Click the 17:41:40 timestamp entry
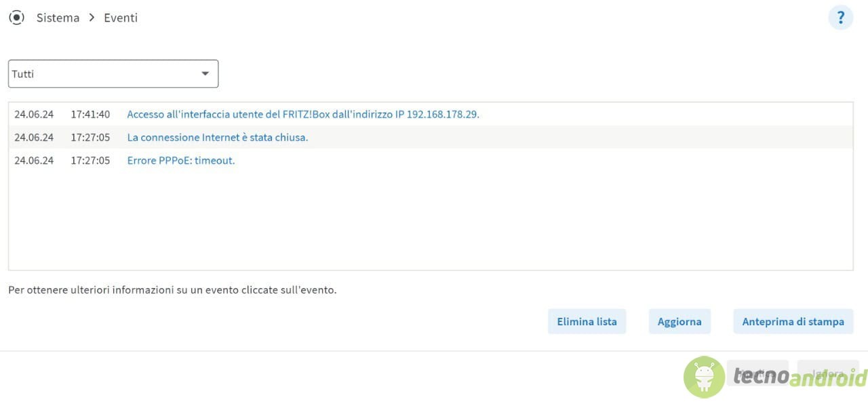The width and height of the screenshot is (868, 408). (x=90, y=114)
